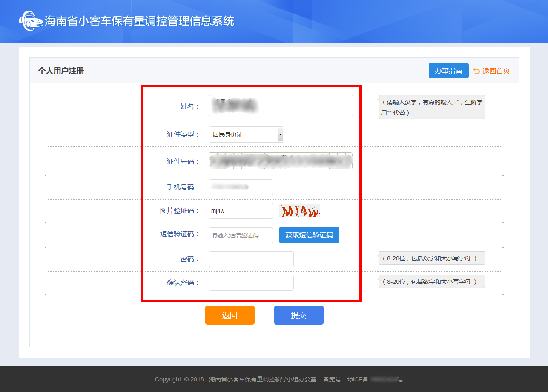This screenshot has height=392, width=548.
Task: Submit the form with 提交
Action: (298, 315)
